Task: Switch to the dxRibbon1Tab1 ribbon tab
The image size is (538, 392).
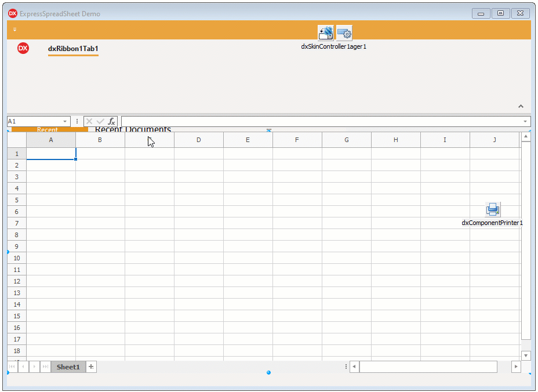Action: (72, 49)
